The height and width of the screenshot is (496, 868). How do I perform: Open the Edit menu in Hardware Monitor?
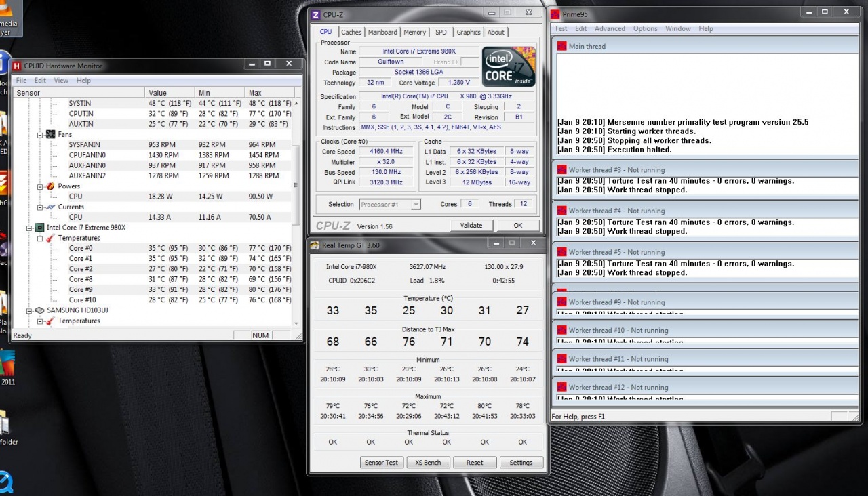pyautogui.click(x=41, y=80)
